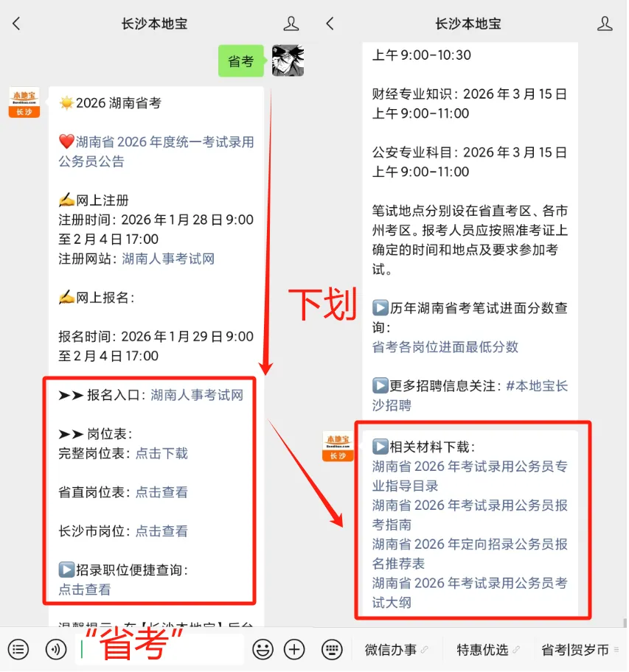The width and height of the screenshot is (629, 672).
Task: Tap user avatar beside 省考 message
Action: pos(288,61)
